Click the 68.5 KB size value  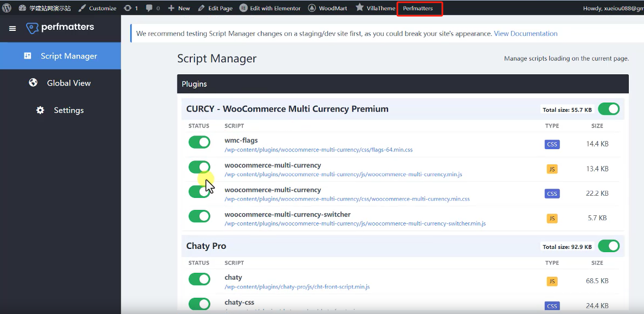[x=597, y=281]
